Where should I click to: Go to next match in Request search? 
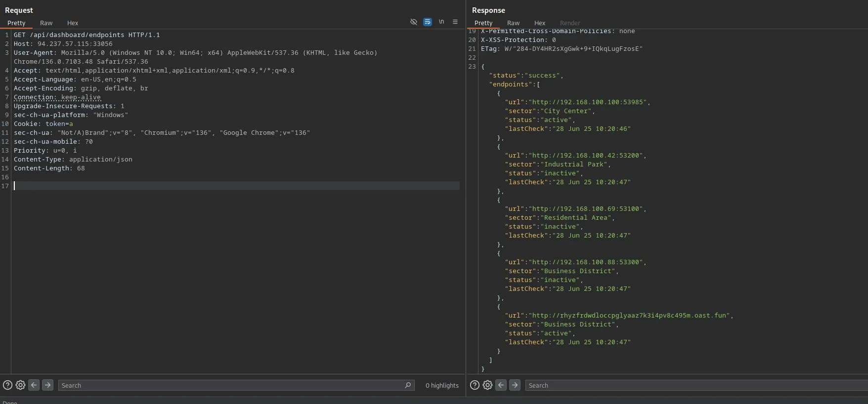47,385
